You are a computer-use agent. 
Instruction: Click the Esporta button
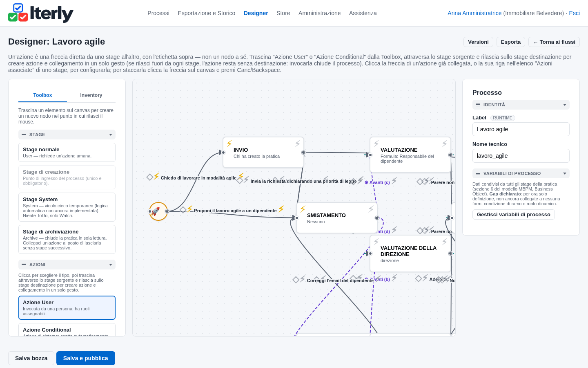[511, 42]
